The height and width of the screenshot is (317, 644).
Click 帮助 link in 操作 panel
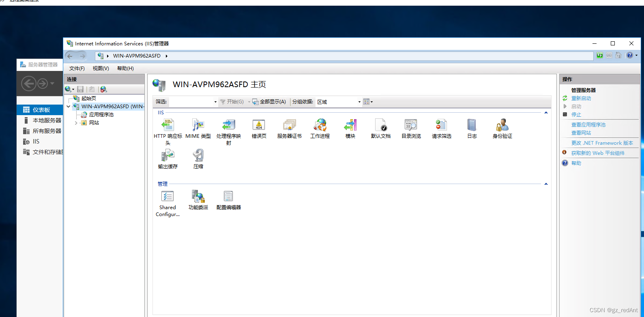[x=576, y=163]
